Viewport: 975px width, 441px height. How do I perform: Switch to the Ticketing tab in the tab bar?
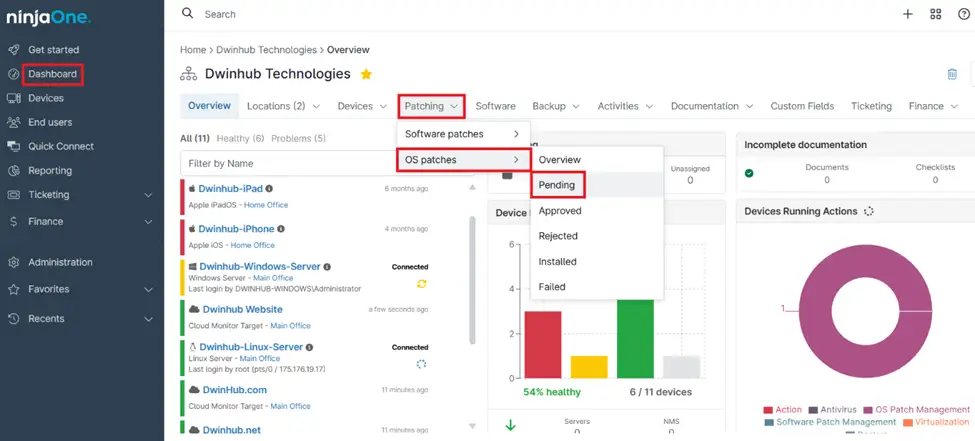tap(871, 106)
